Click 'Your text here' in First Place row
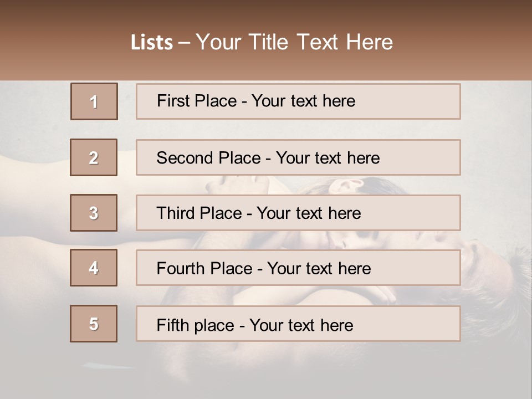 tap(303, 101)
